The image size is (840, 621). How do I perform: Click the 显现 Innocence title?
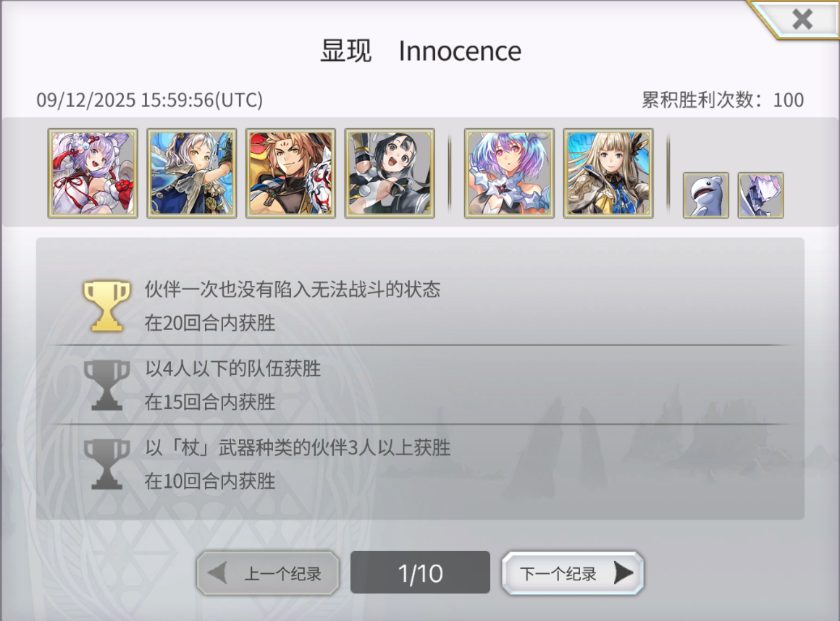click(x=421, y=51)
